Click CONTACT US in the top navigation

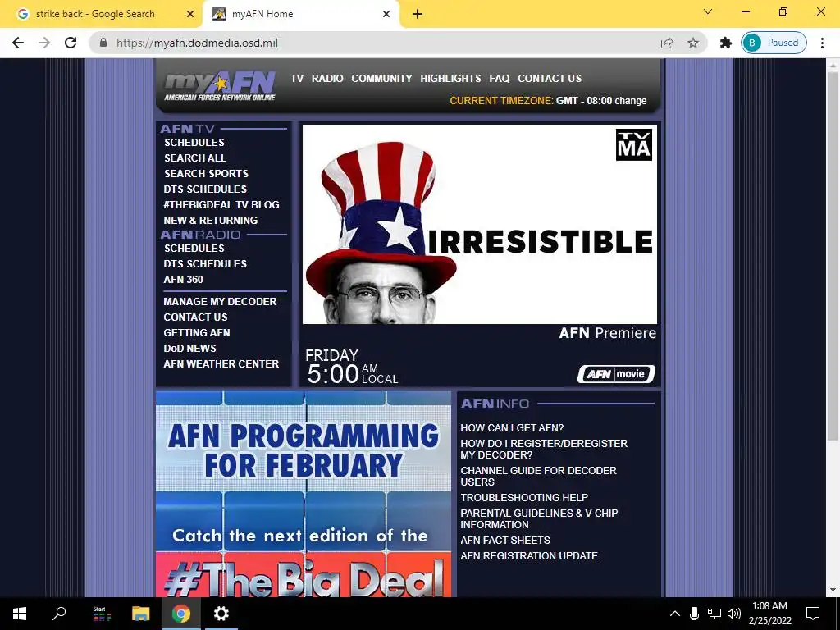click(550, 78)
